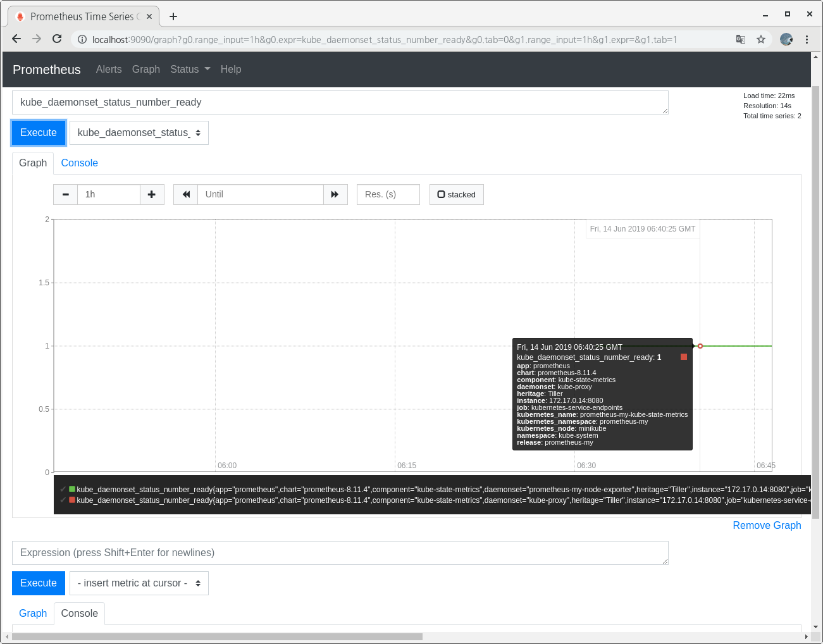Close the Prometheus Time Series tab
Image resolution: width=823 pixels, height=644 pixels.
(149, 16)
